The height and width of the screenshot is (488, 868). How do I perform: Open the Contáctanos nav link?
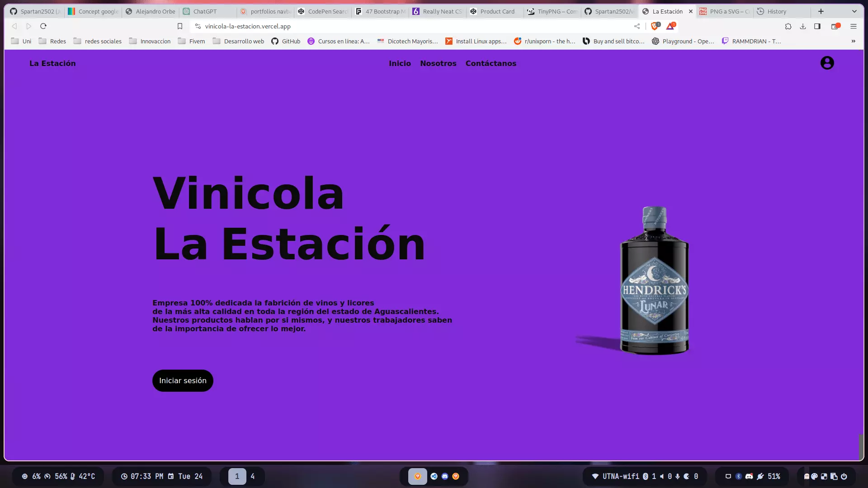(491, 63)
